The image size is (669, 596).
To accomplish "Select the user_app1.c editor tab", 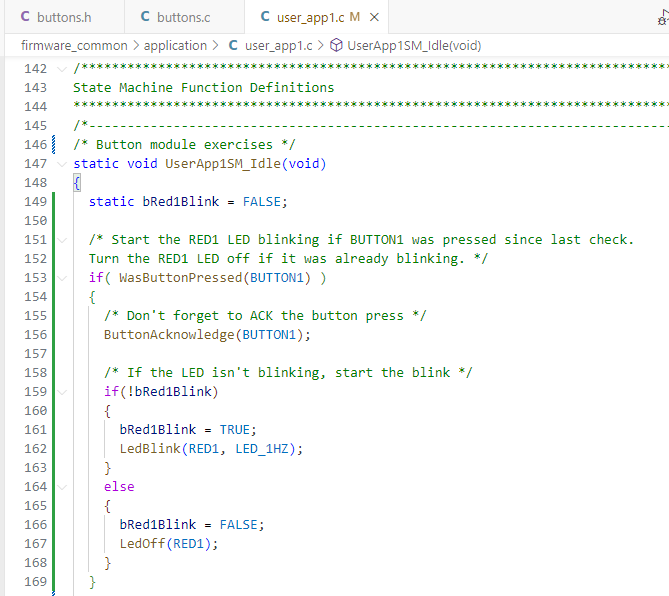I will 317,17.
